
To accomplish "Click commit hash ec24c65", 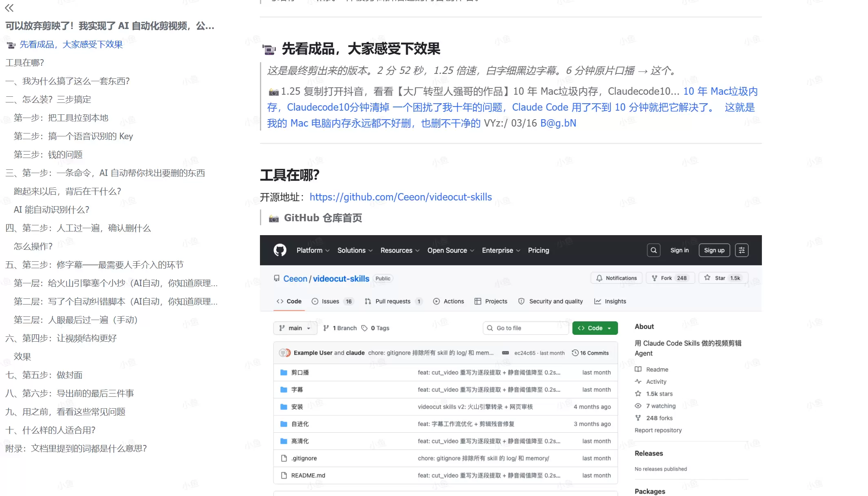I will (524, 353).
